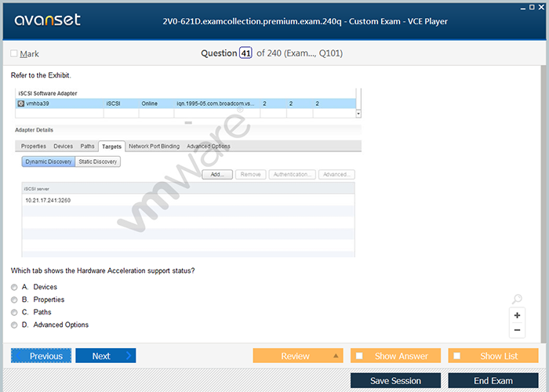Mark this question with the checkbox
This screenshot has height=392, width=549.
tap(14, 54)
